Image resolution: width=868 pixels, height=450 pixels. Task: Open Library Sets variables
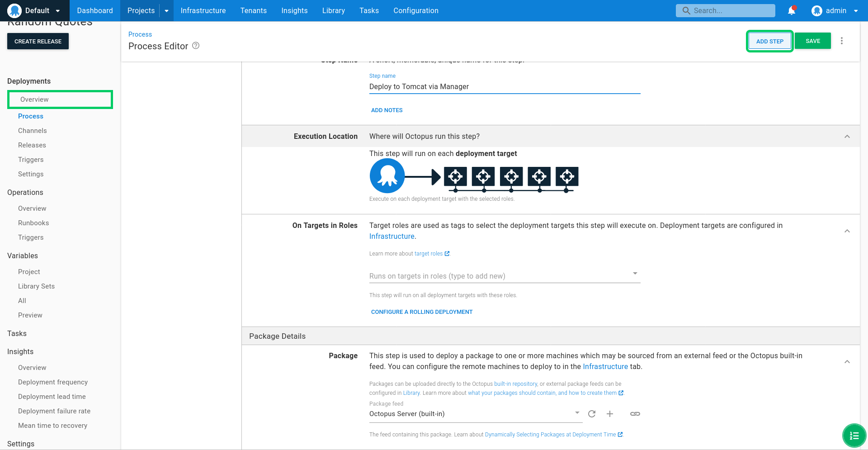[x=36, y=286]
